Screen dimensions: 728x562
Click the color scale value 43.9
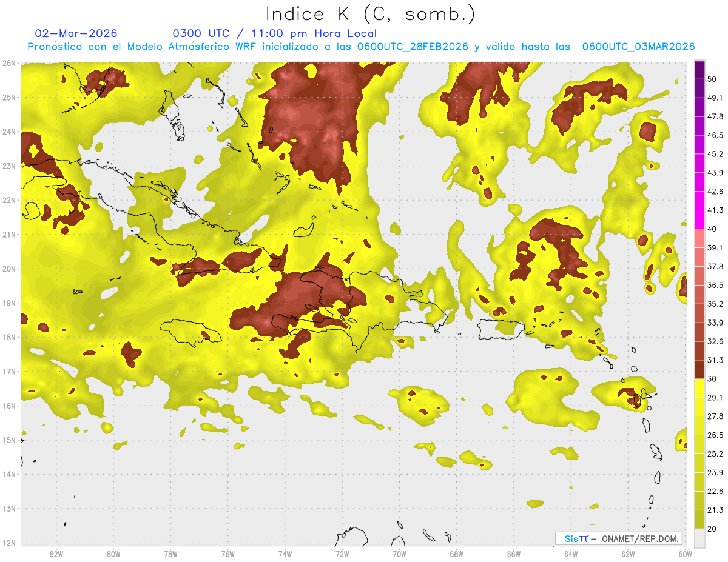(x=715, y=173)
